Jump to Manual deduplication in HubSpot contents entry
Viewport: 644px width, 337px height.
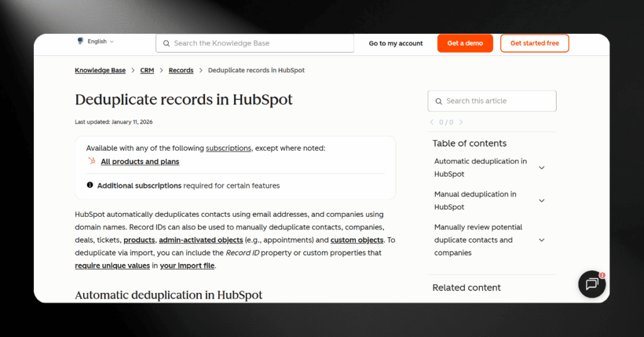475,201
